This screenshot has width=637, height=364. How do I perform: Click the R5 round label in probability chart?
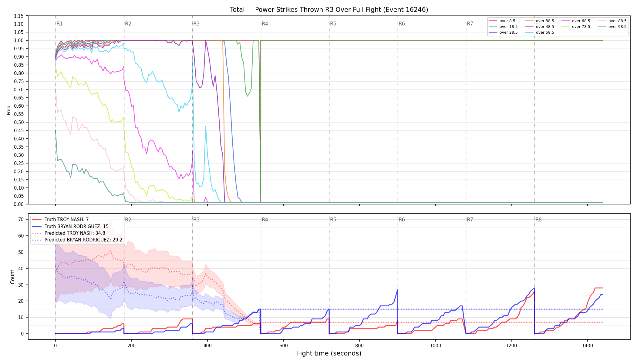point(333,24)
